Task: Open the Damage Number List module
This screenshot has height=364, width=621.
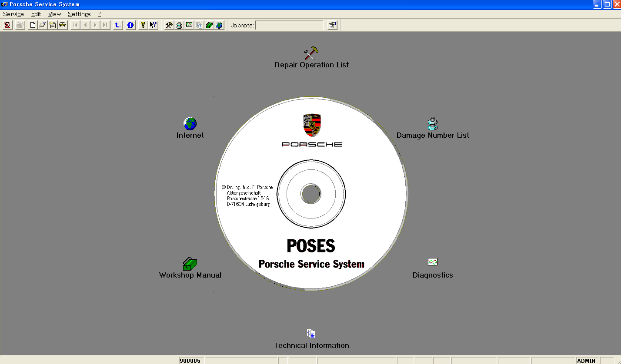Action: click(x=432, y=124)
